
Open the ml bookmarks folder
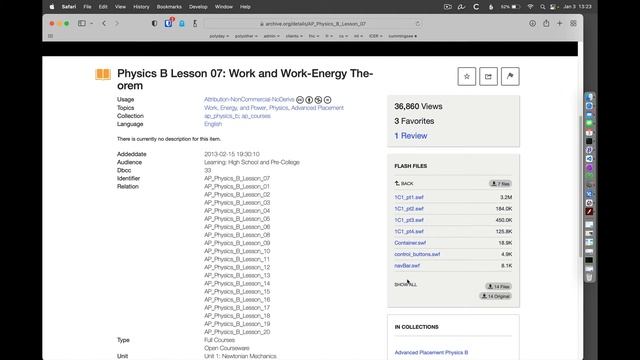358,36
